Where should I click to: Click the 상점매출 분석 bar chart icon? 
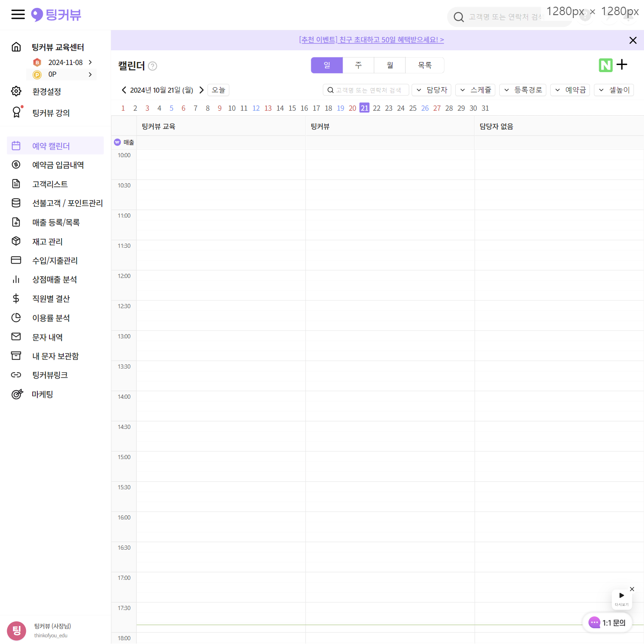[16, 279]
